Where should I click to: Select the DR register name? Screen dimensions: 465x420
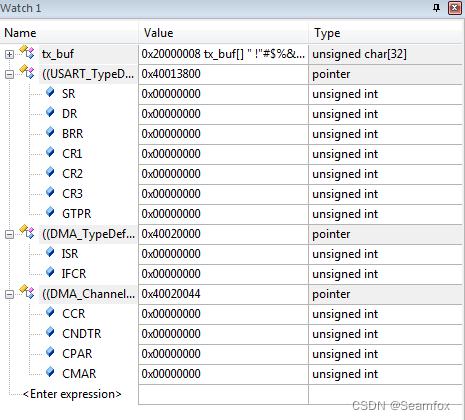[x=69, y=114]
